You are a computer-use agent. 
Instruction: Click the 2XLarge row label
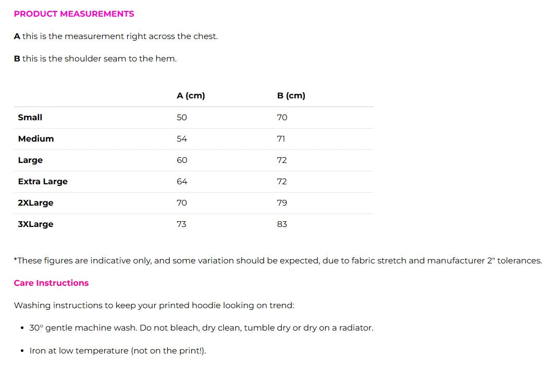[35, 203]
